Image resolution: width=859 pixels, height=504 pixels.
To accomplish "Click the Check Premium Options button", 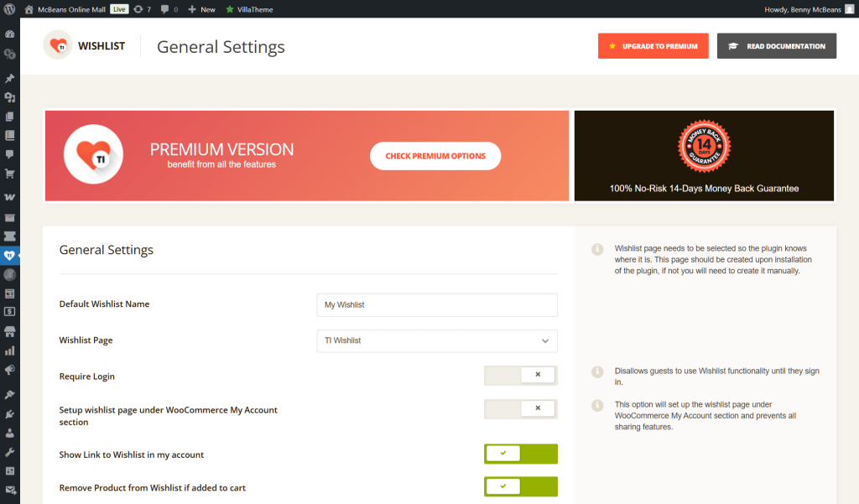I will (x=435, y=156).
